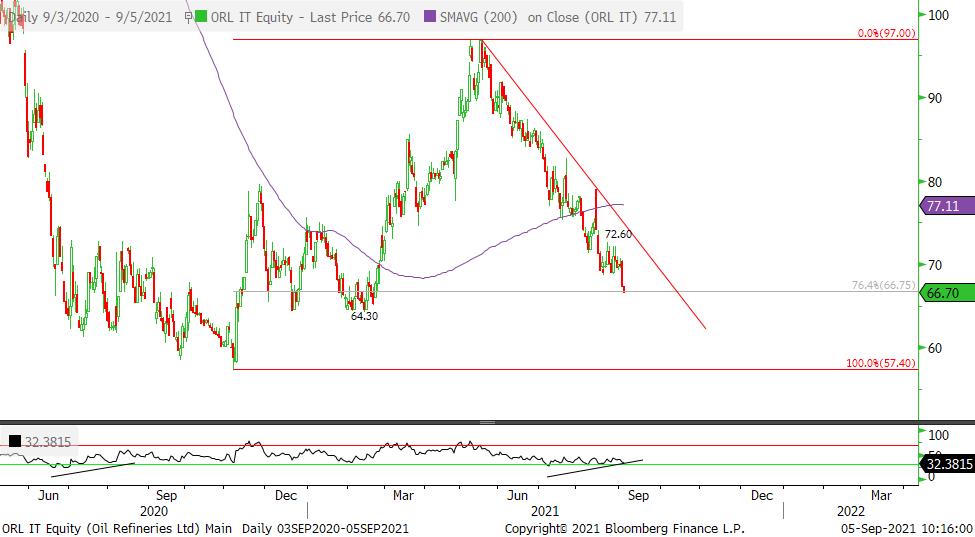This screenshot has width=975, height=537.
Task: Click the SMAVG (200) on Close legend text
Action: tap(558, 17)
